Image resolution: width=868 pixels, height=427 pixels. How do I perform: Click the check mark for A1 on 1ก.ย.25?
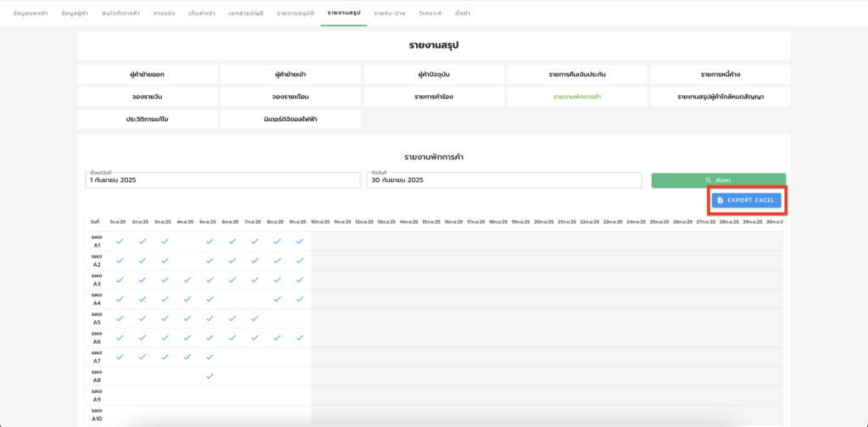(x=120, y=241)
